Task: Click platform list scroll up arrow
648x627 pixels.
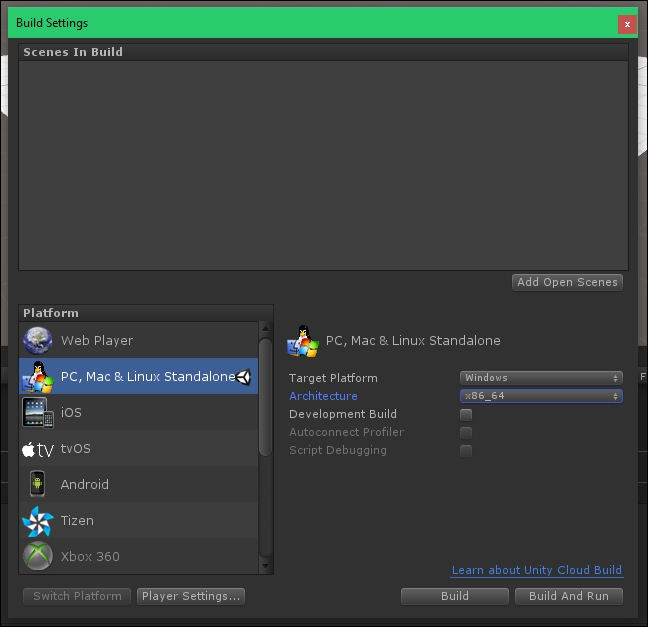Action: [x=265, y=329]
